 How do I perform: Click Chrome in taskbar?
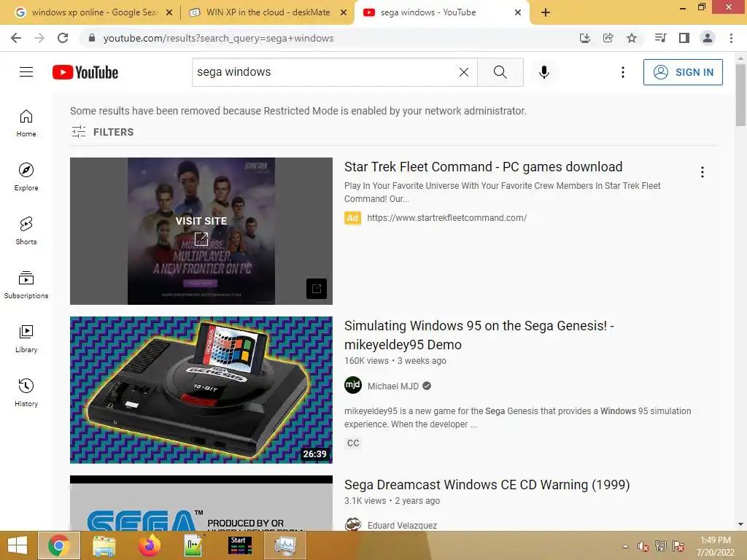click(x=58, y=545)
